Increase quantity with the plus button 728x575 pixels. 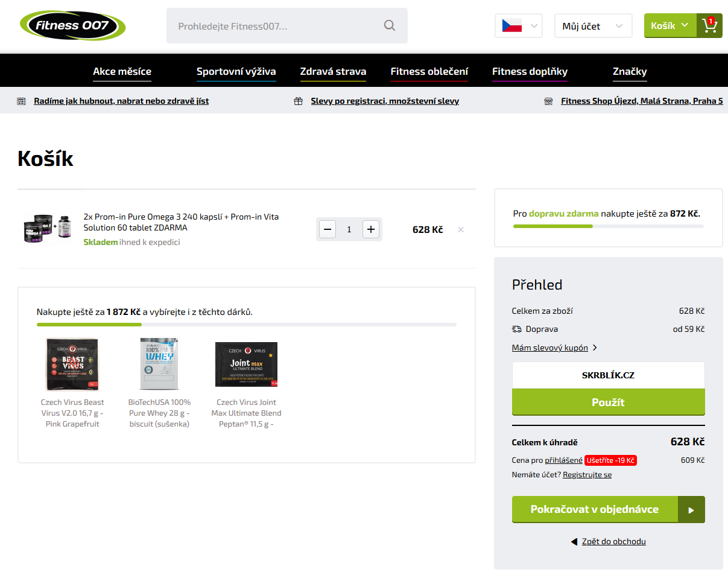pos(371,229)
